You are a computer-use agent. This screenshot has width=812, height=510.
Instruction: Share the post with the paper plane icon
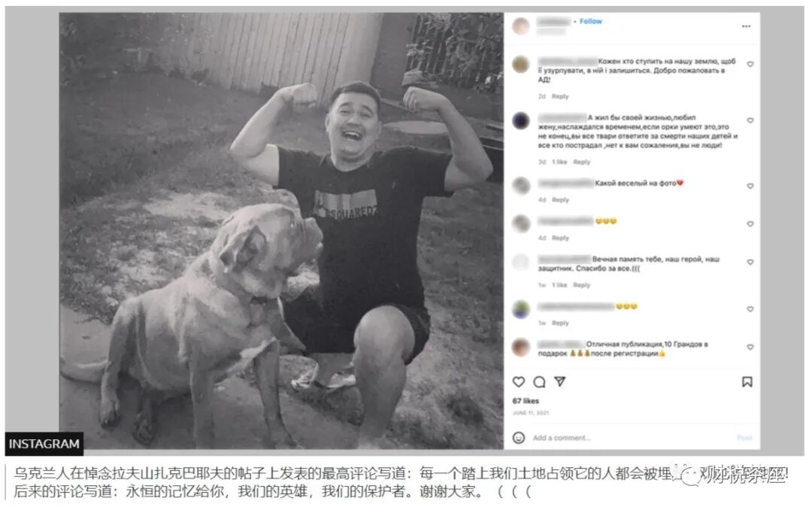pos(560,381)
